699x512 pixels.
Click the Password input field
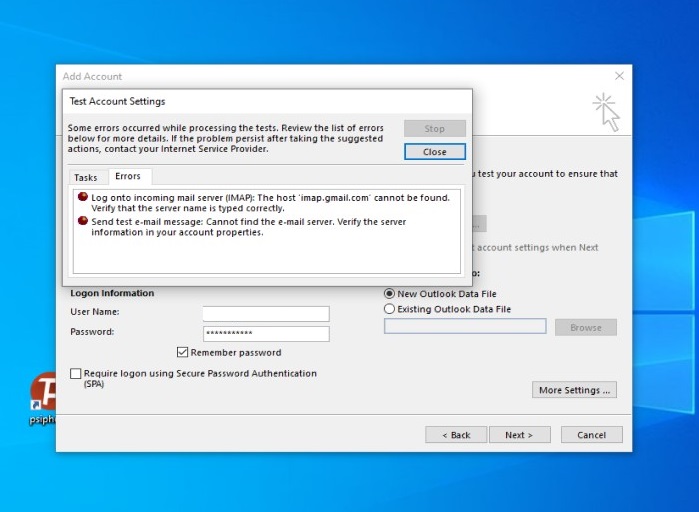click(x=266, y=334)
